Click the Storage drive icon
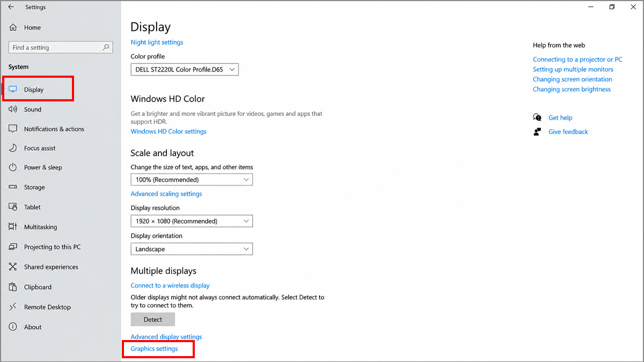Image resolution: width=644 pixels, height=362 pixels. 13,187
